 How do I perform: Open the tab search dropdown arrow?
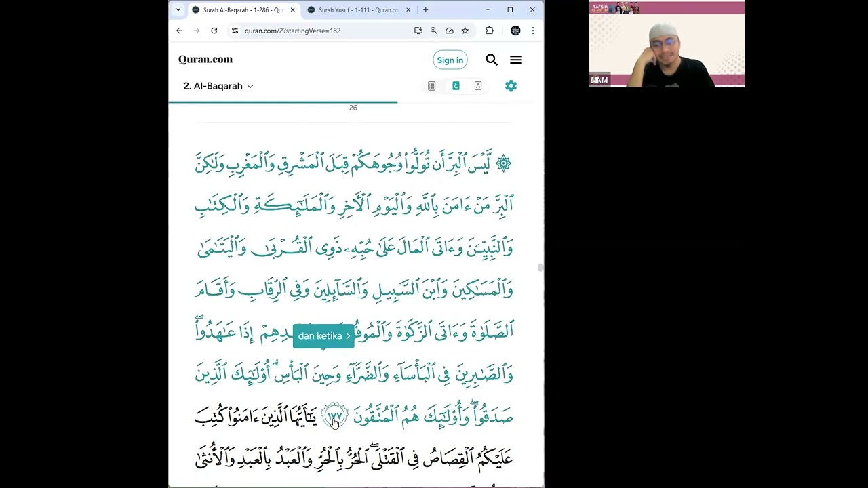tap(178, 9)
